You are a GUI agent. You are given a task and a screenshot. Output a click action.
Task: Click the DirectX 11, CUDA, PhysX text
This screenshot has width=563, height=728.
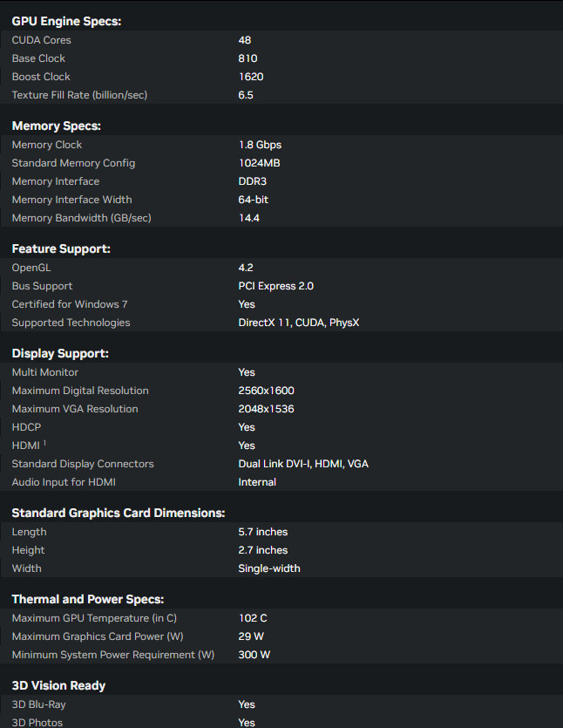tap(299, 323)
